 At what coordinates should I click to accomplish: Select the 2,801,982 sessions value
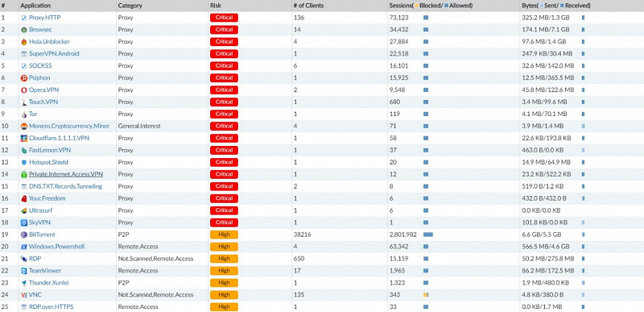pyautogui.click(x=403, y=235)
